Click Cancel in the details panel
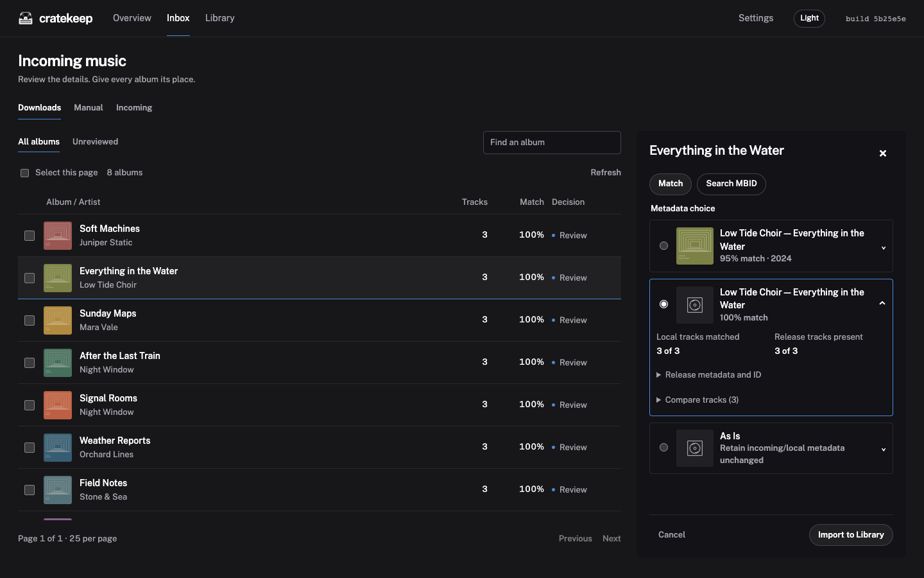 pos(672,535)
